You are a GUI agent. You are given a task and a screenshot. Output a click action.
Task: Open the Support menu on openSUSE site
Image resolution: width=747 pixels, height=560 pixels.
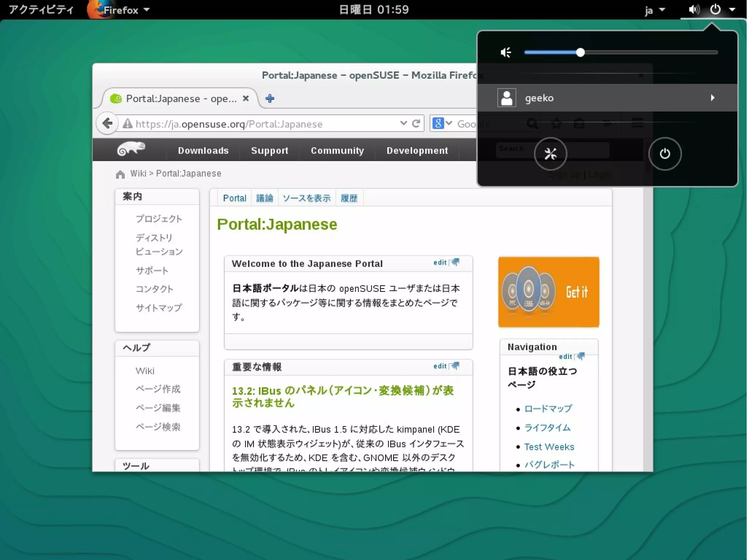270,151
